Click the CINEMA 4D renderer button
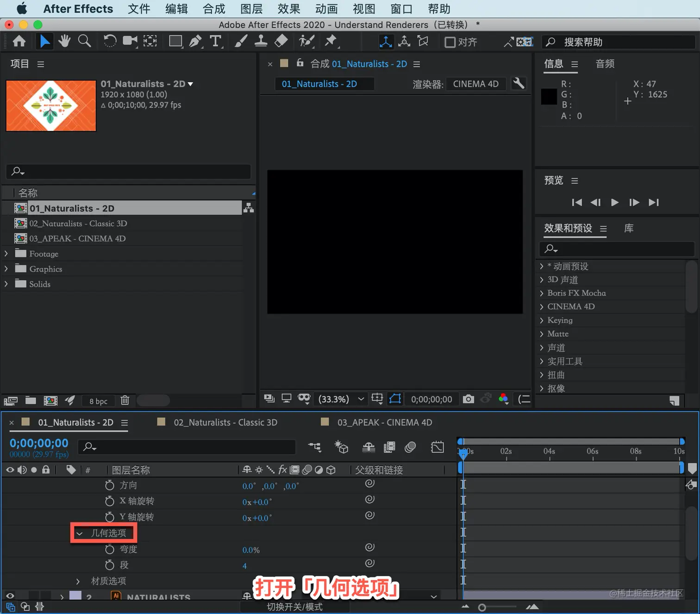Image resolution: width=700 pixels, height=614 pixels. pos(475,84)
